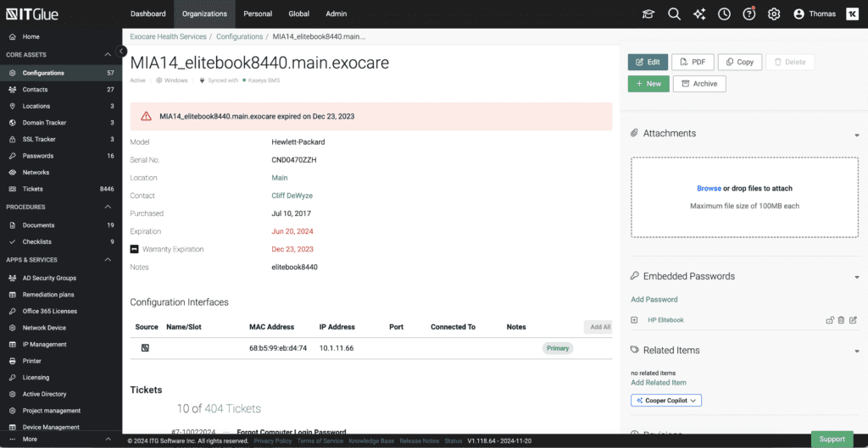Click the help question mark icon
Image resolution: width=868 pixels, height=448 pixels.
click(748, 14)
